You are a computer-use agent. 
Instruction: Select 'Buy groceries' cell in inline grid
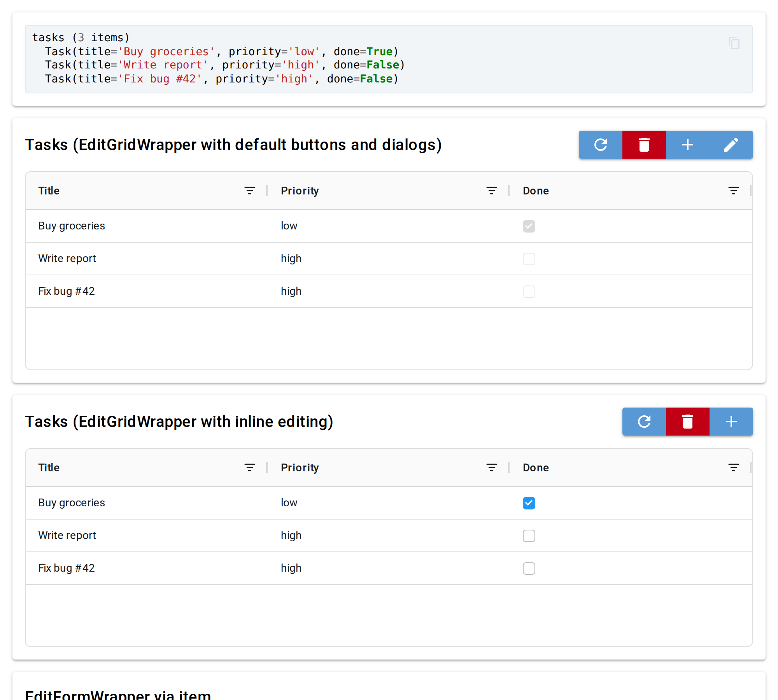[147, 503]
